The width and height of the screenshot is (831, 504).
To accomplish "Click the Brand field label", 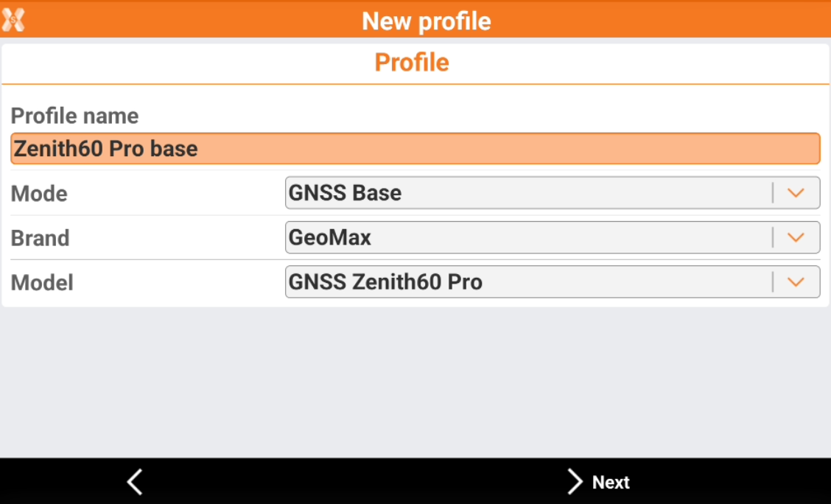I will click(40, 238).
